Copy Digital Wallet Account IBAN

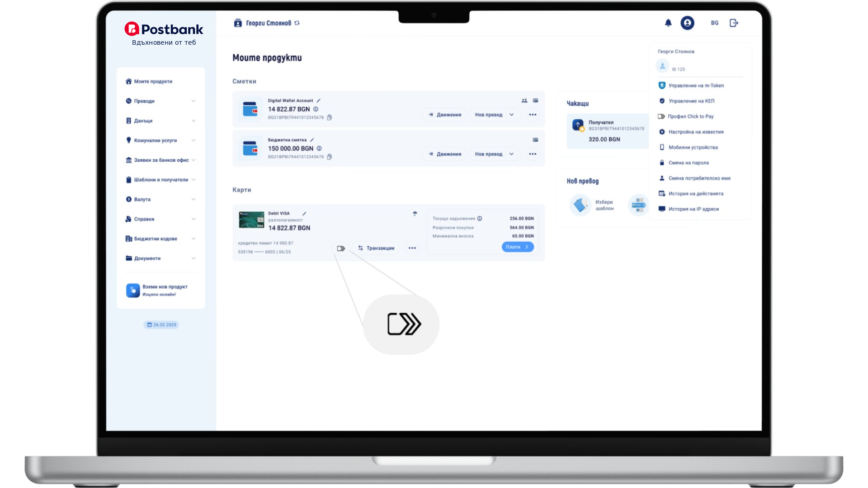pyautogui.click(x=330, y=117)
